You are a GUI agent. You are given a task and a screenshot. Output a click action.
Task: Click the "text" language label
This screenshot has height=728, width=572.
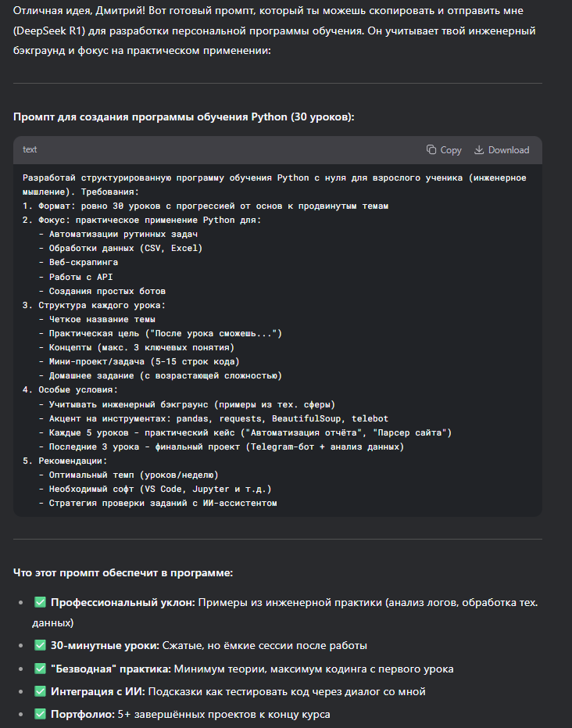tap(30, 150)
